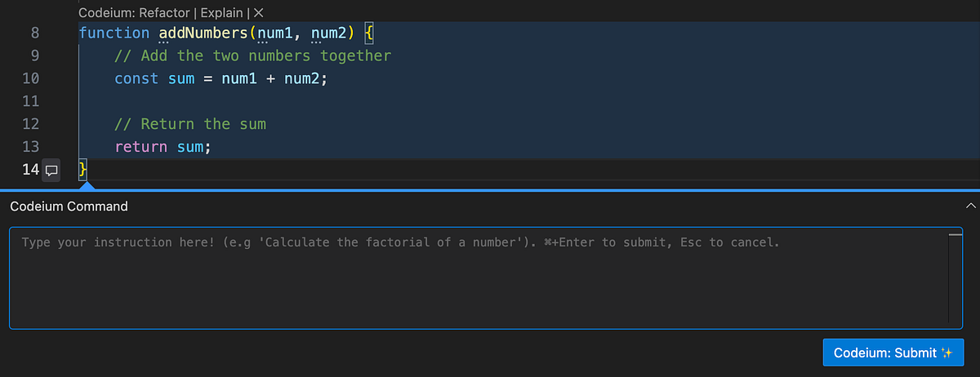Dismiss the Codeium code lens with X
The image size is (980, 377).
(259, 12)
